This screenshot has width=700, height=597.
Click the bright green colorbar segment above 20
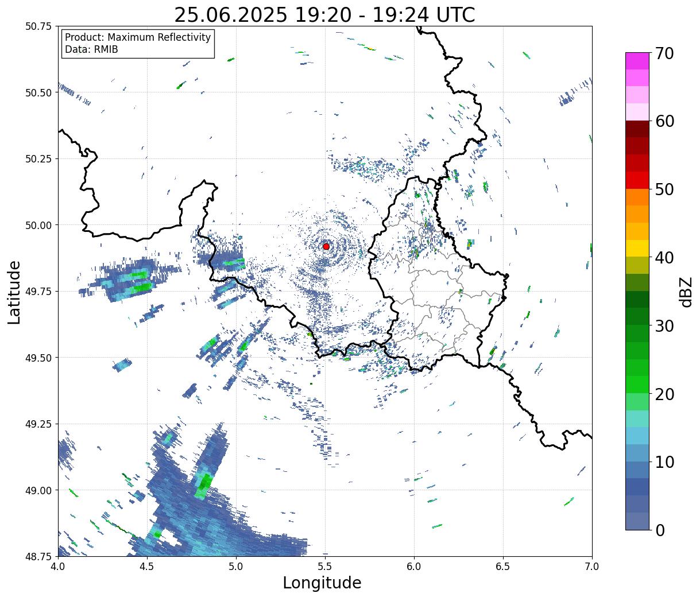[637, 385]
